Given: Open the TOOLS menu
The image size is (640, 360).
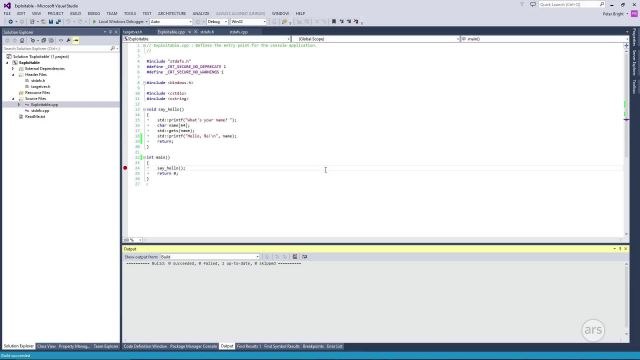Looking at the screenshot, I should pyautogui.click(x=130, y=13).
